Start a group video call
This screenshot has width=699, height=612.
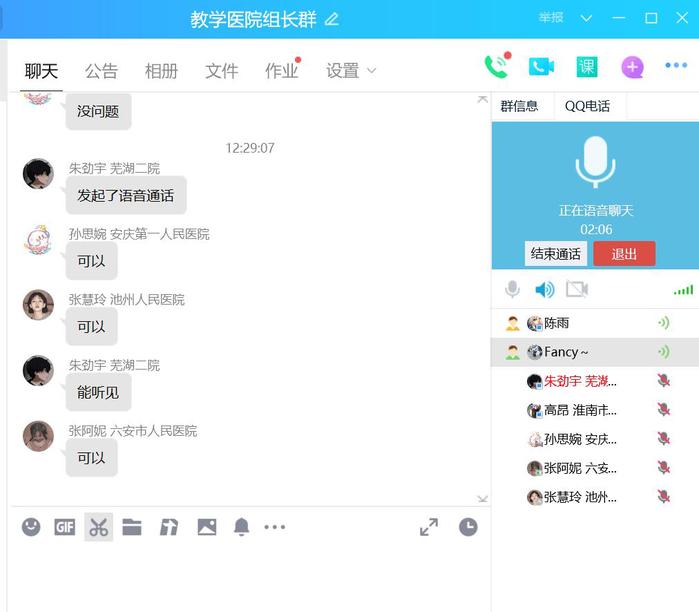pos(541,67)
